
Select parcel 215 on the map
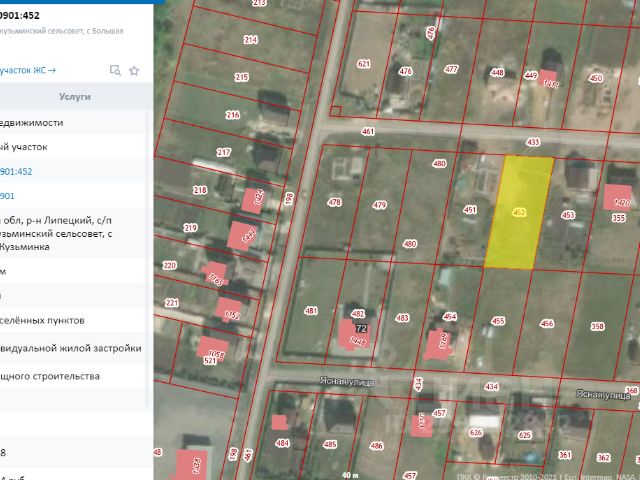pos(241,77)
